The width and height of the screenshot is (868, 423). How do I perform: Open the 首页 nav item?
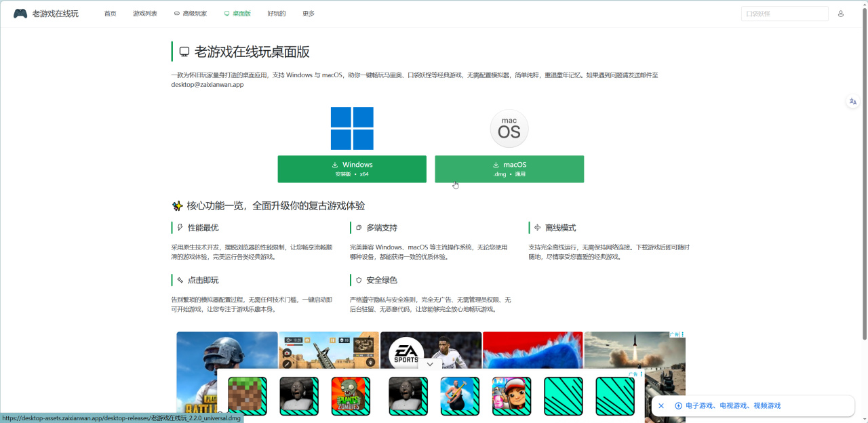click(x=110, y=14)
